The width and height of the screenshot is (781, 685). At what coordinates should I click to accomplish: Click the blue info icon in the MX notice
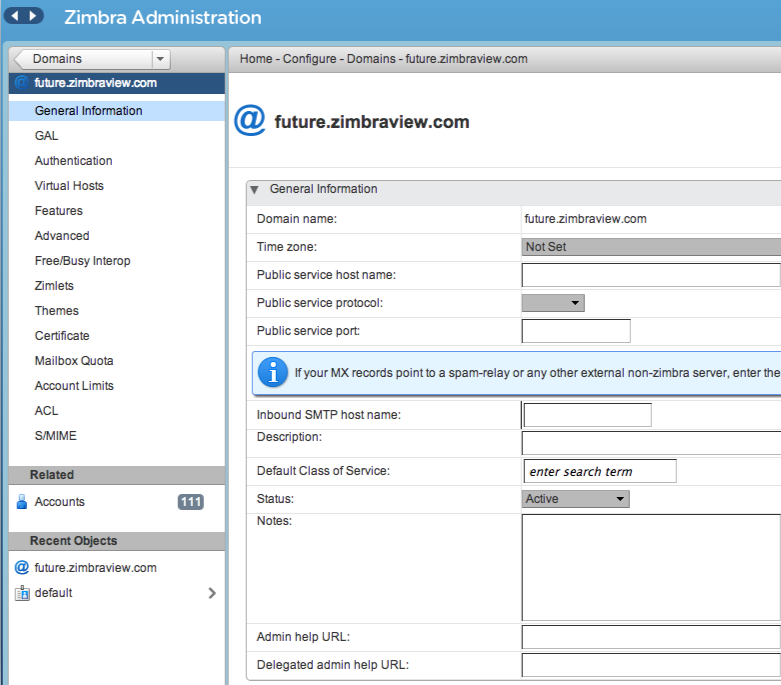[273, 372]
